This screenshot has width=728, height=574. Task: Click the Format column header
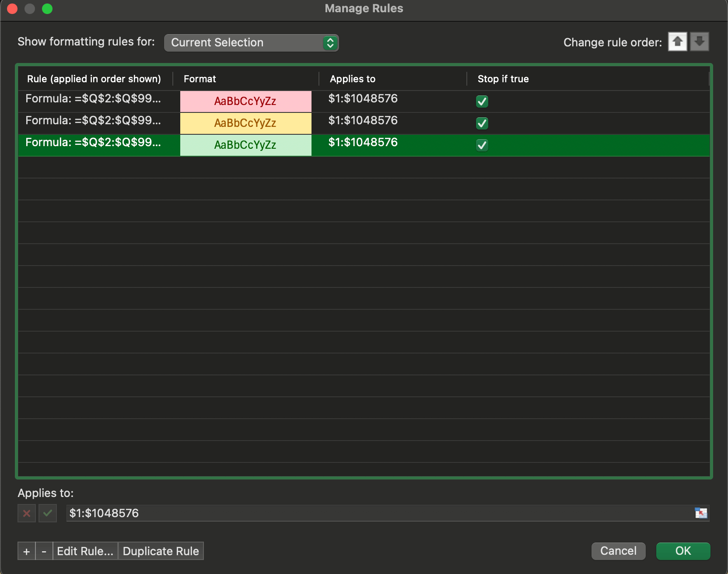[200, 79]
